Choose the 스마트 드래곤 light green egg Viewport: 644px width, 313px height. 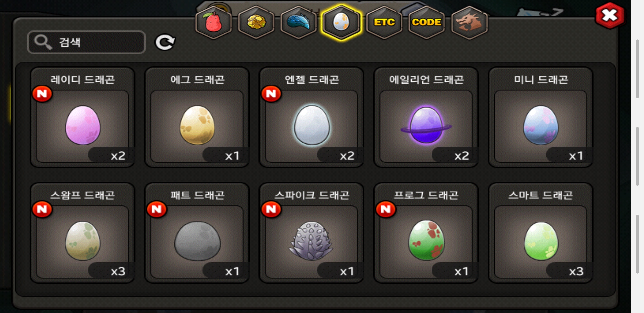541,233
